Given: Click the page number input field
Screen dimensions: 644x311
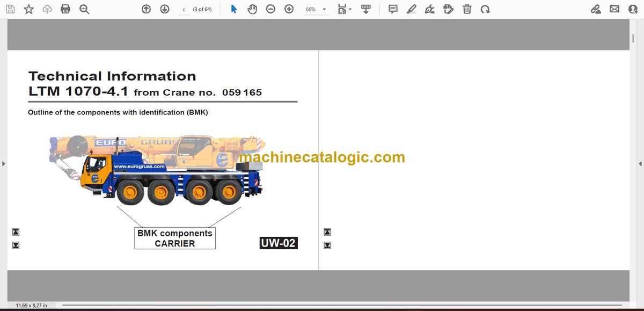Looking at the screenshot, I should coord(184,9).
